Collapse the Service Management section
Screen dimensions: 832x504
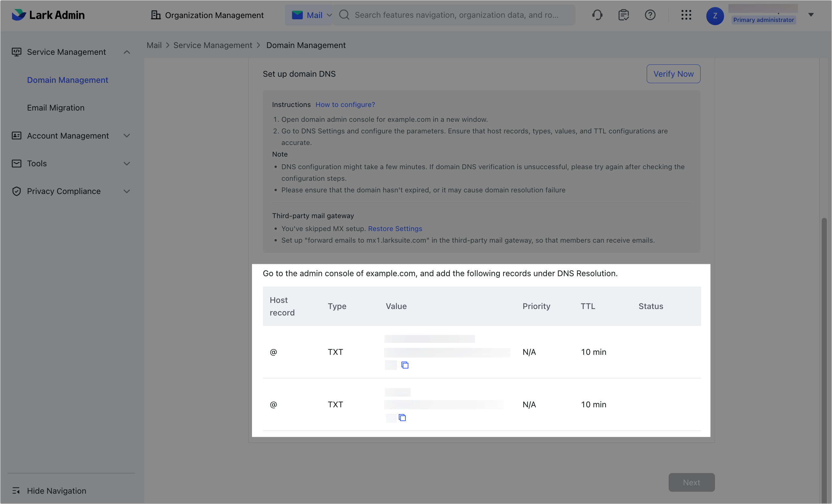tap(127, 52)
